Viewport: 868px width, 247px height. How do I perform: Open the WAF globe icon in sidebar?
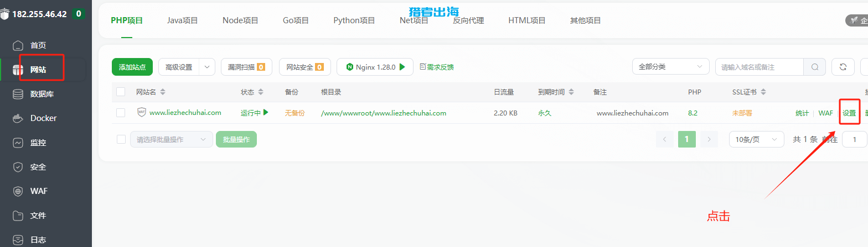click(18, 191)
